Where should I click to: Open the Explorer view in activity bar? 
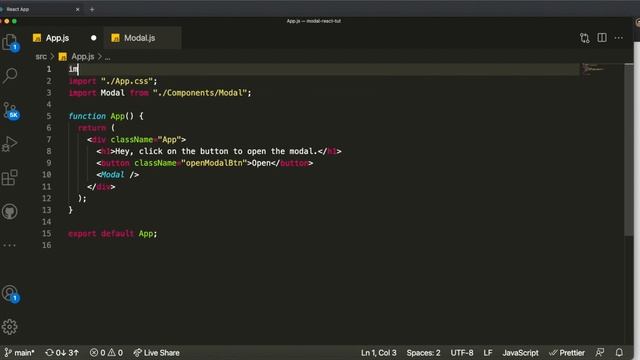10,42
